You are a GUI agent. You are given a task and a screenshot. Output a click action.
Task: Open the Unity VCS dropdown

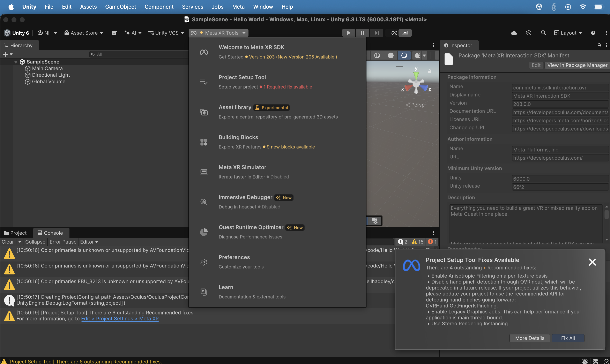[166, 33]
